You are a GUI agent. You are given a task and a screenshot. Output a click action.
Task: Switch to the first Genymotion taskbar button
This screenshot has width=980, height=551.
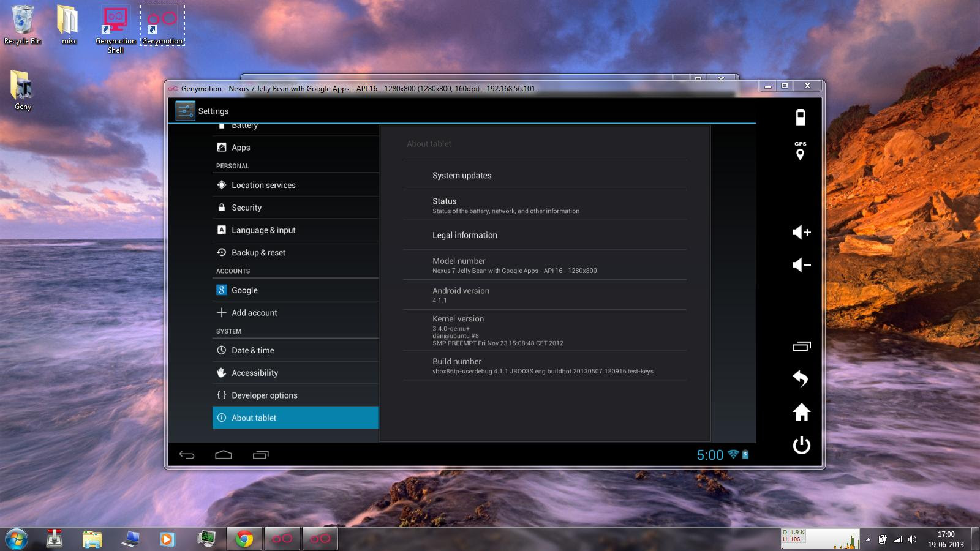click(x=282, y=539)
